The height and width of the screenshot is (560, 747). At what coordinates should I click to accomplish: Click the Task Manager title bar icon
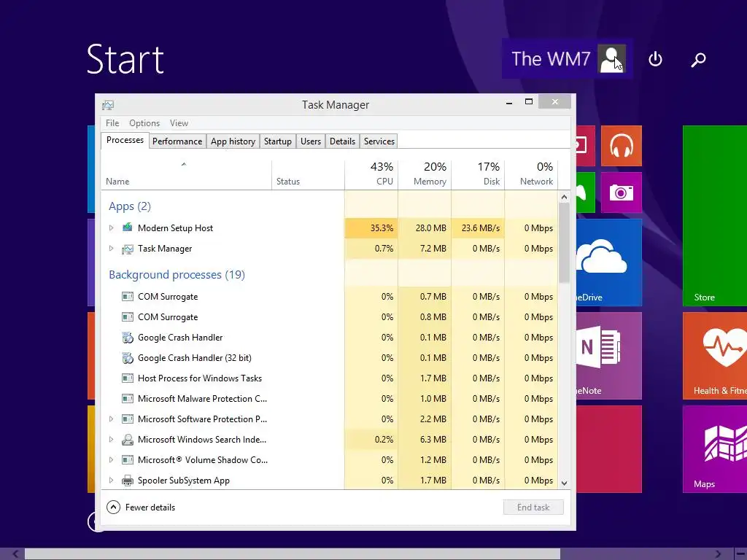(x=108, y=105)
